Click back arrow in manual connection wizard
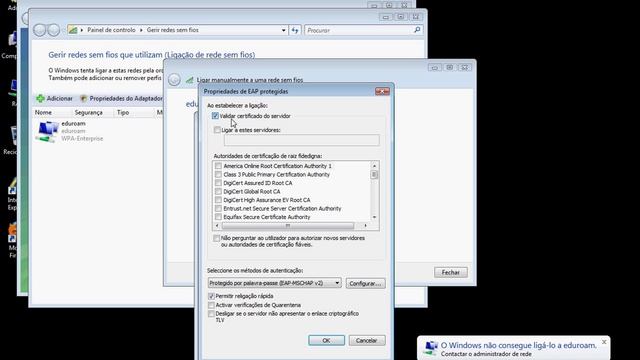The width and height of the screenshot is (640, 360). (x=174, y=80)
